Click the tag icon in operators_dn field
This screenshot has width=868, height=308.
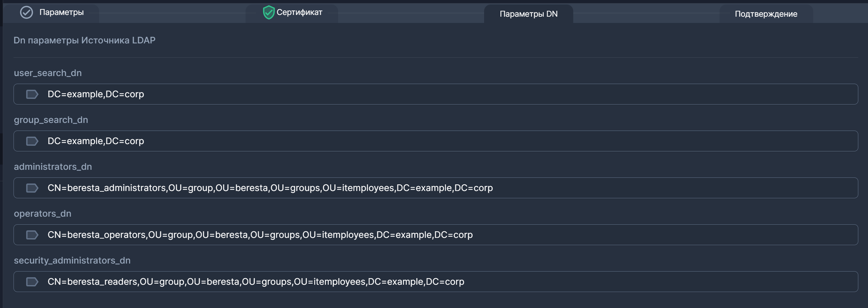pyautogui.click(x=32, y=235)
